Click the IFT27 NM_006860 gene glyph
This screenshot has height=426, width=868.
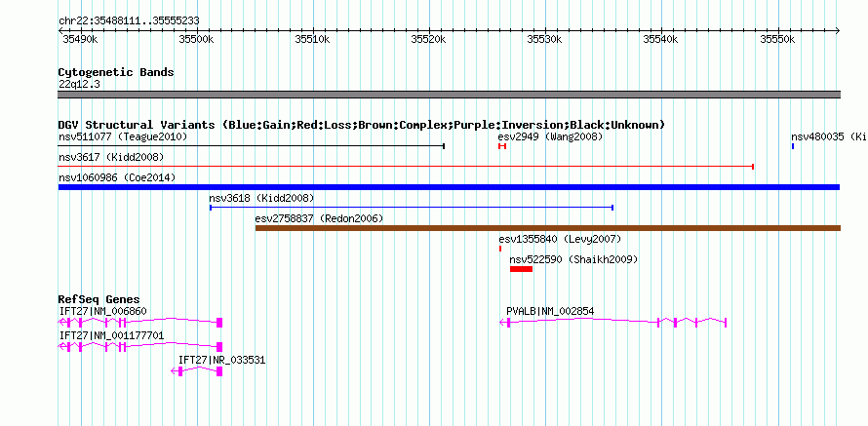point(140,323)
